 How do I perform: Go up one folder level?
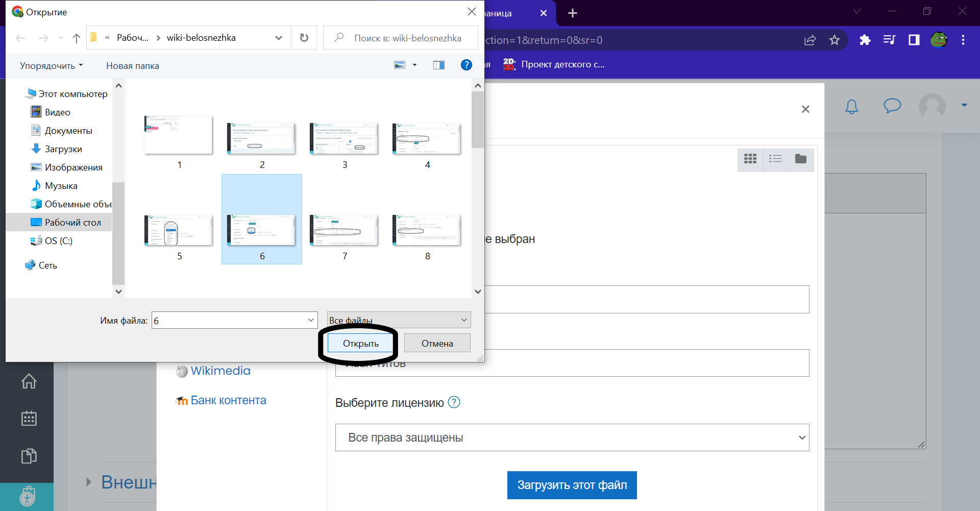coord(77,38)
